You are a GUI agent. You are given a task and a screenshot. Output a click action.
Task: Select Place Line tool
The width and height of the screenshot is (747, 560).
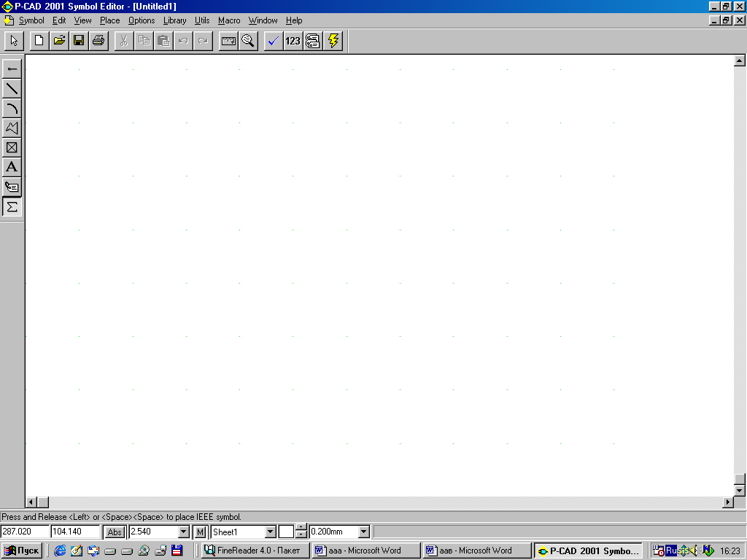point(12,88)
